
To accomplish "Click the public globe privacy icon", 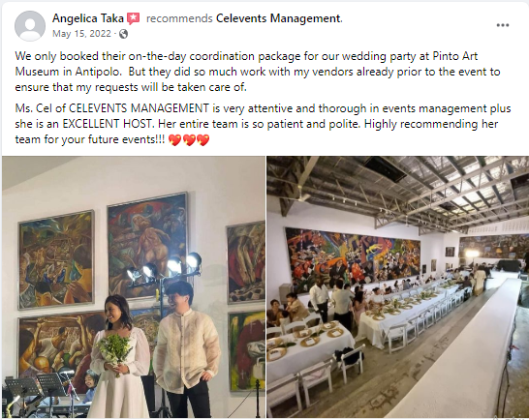I will (x=123, y=34).
